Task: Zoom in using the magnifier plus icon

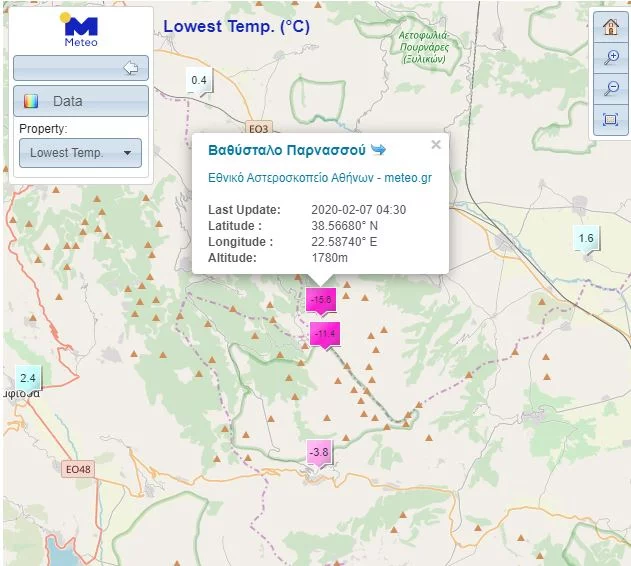Action: (610, 58)
